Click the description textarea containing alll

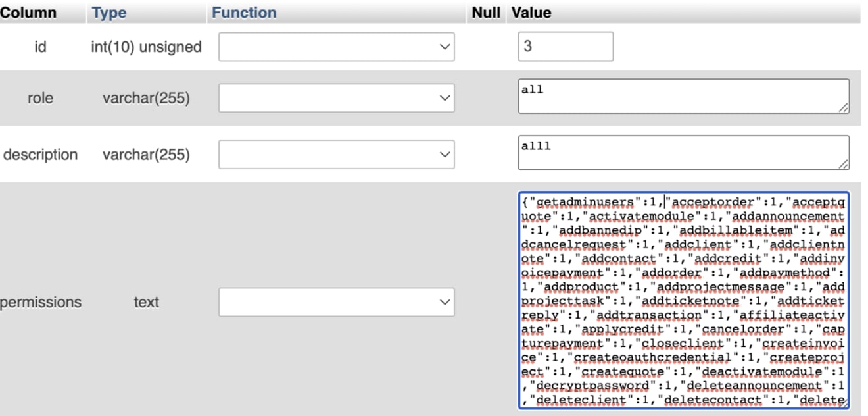coord(683,153)
